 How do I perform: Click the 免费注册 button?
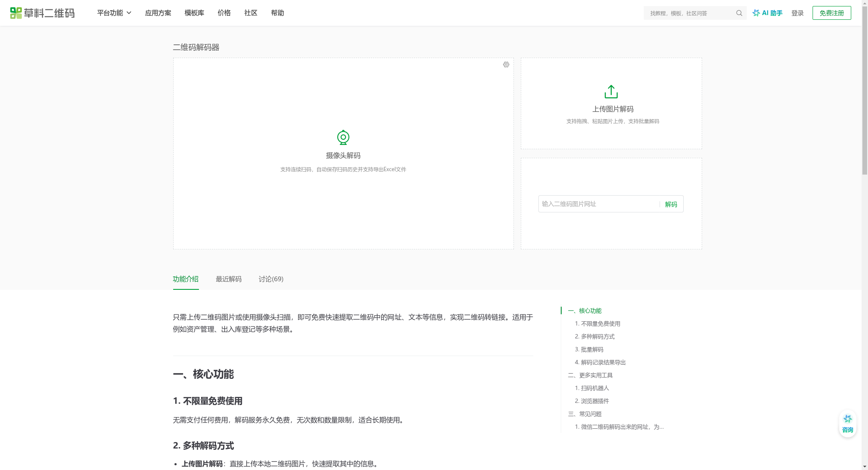831,13
